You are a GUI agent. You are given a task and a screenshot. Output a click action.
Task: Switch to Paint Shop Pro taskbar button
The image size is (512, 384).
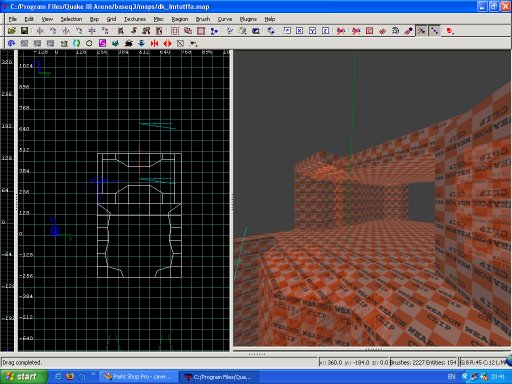pos(139,377)
